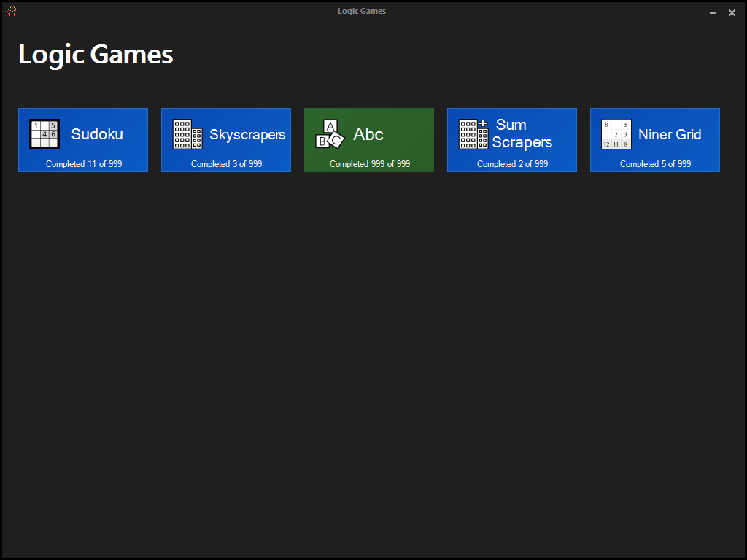The image size is (747, 560).
Task: Click the Logic Games page heading
Action: 96,54
